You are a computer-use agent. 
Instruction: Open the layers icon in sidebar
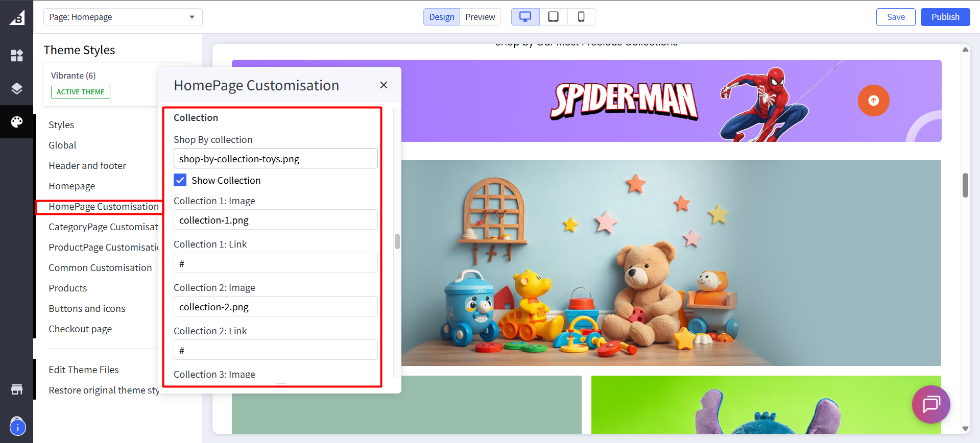point(17,89)
